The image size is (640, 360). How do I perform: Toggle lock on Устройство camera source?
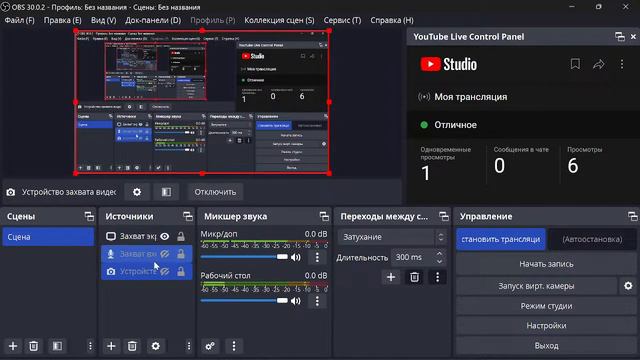(x=181, y=271)
